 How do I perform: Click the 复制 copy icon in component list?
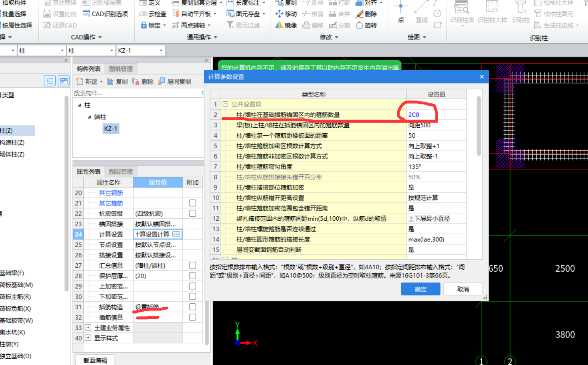click(110, 81)
